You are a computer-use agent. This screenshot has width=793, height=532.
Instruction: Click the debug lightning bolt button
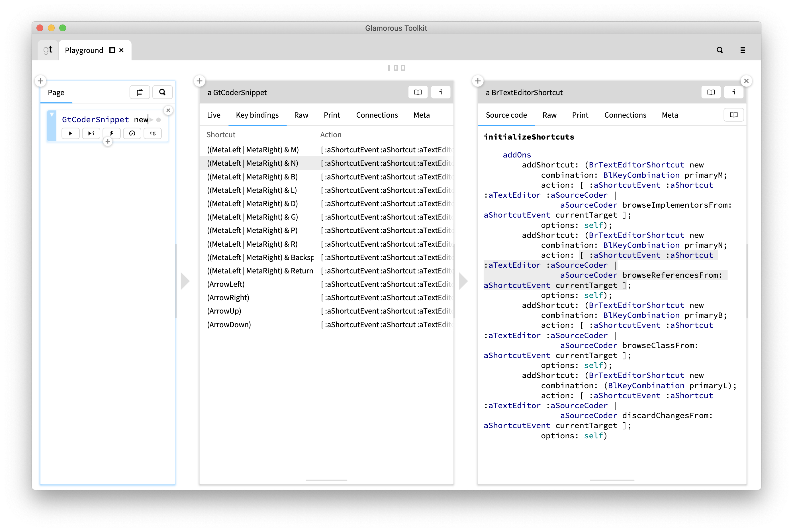[x=112, y=133]
